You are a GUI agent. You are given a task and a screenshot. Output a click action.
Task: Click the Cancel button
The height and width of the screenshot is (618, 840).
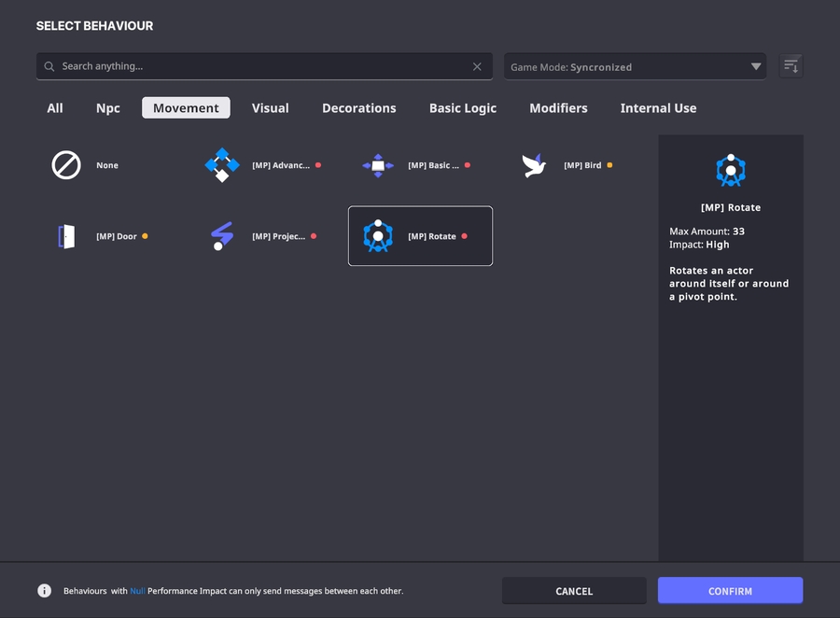pos(574,591)
